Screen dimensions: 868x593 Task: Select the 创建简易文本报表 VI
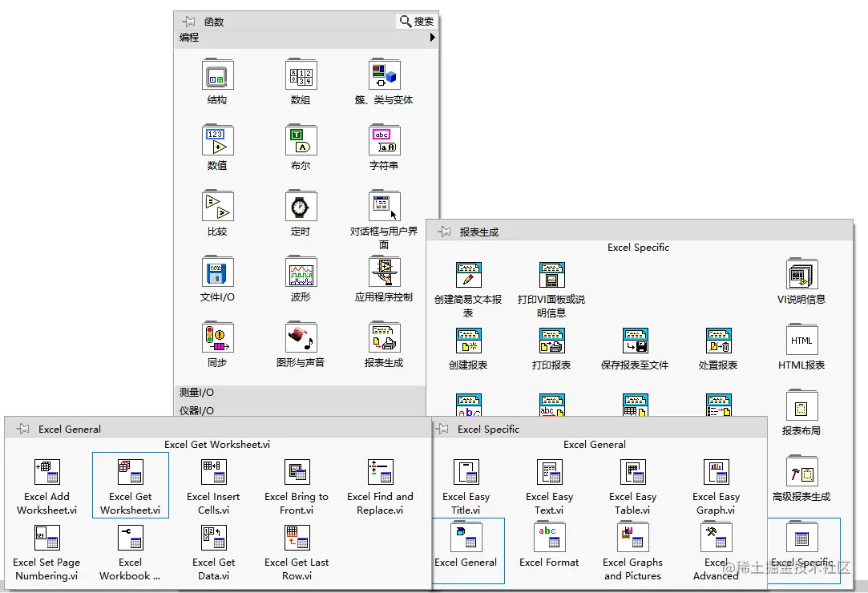[x=468, y=275]
